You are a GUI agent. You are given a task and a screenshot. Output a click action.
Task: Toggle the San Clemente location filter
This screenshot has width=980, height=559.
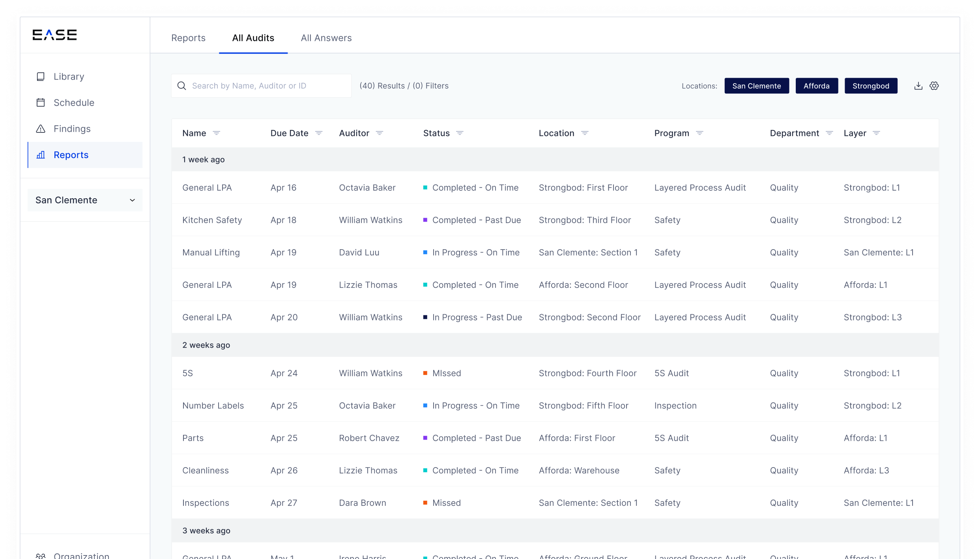point(756,86)
